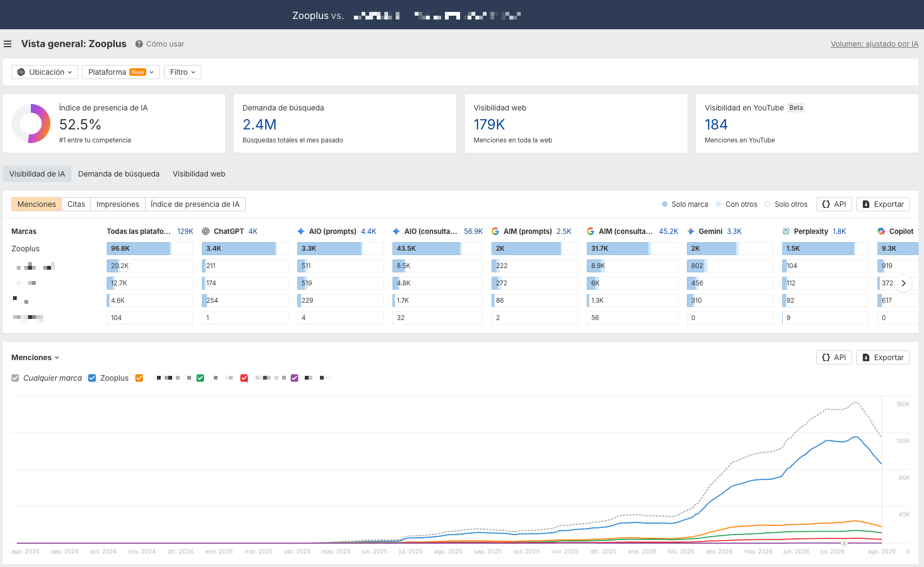924x567 pixels.
Task: Toggle the green competitor checkbox
Action: 200,378
